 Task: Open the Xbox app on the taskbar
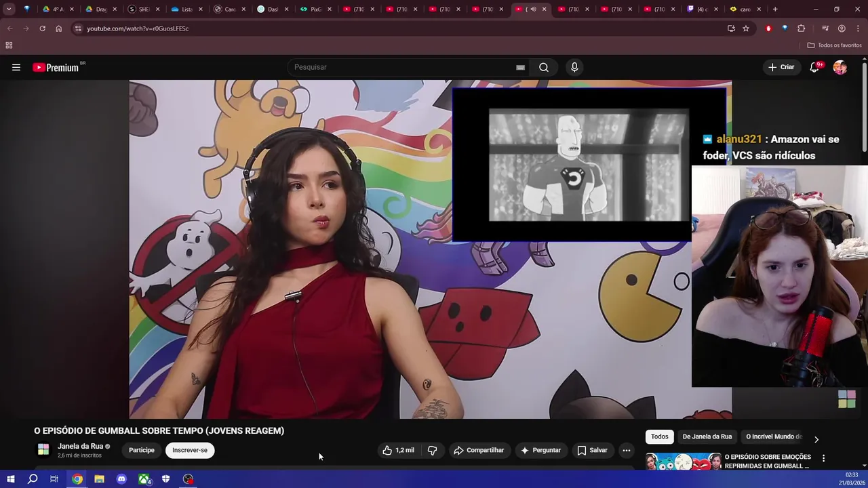click(x=144, y=479)
